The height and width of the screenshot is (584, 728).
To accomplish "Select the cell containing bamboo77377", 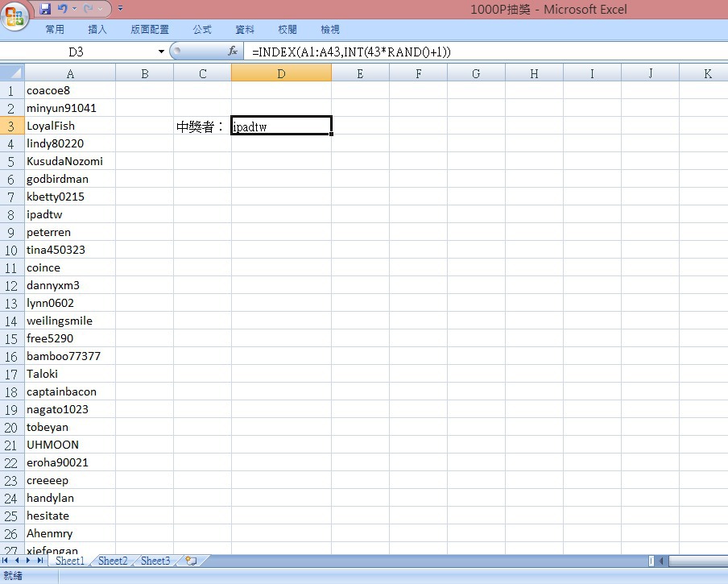I will (x=70, y=356).
